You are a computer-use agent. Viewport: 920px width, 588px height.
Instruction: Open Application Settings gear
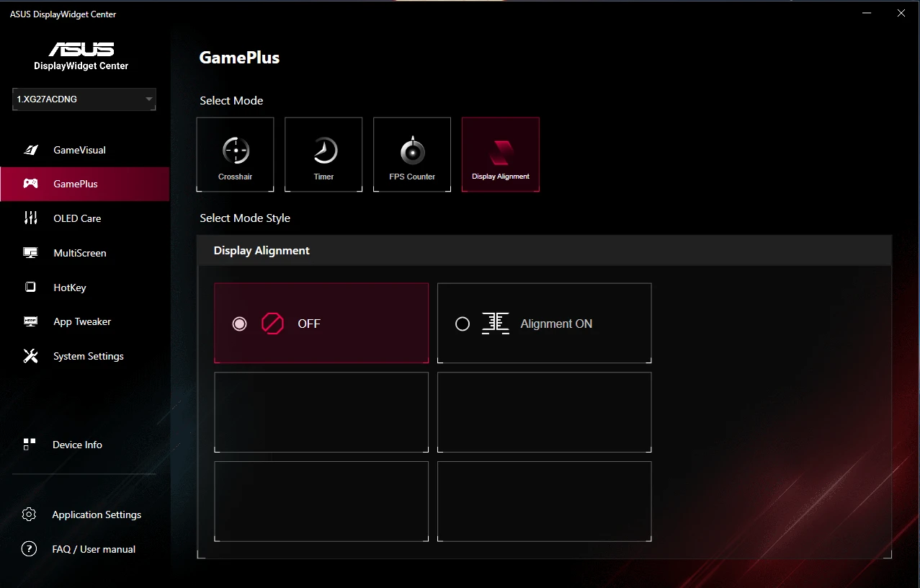[x=29, y=514]
